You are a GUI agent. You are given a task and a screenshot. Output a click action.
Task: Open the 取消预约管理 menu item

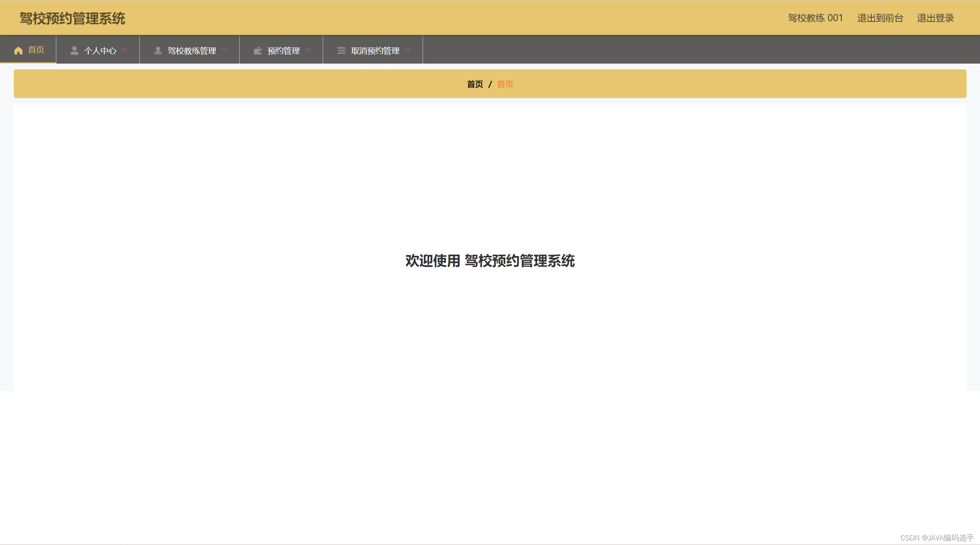(x=374, y=50)
